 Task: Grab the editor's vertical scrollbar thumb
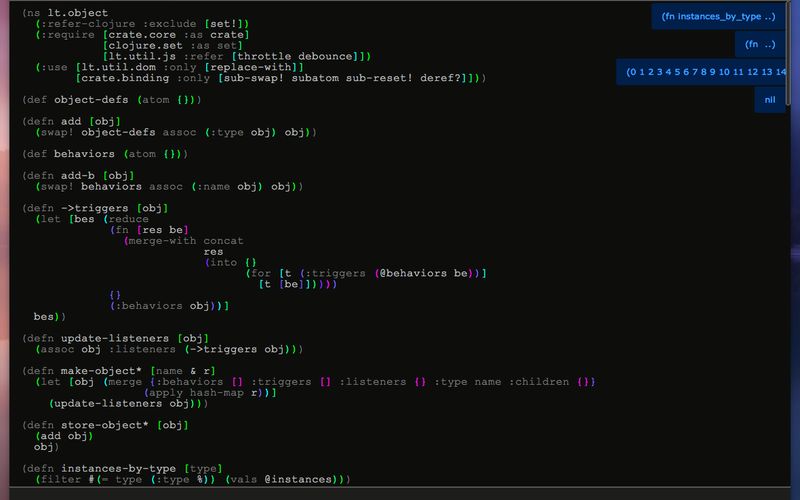tap(788, 54)
